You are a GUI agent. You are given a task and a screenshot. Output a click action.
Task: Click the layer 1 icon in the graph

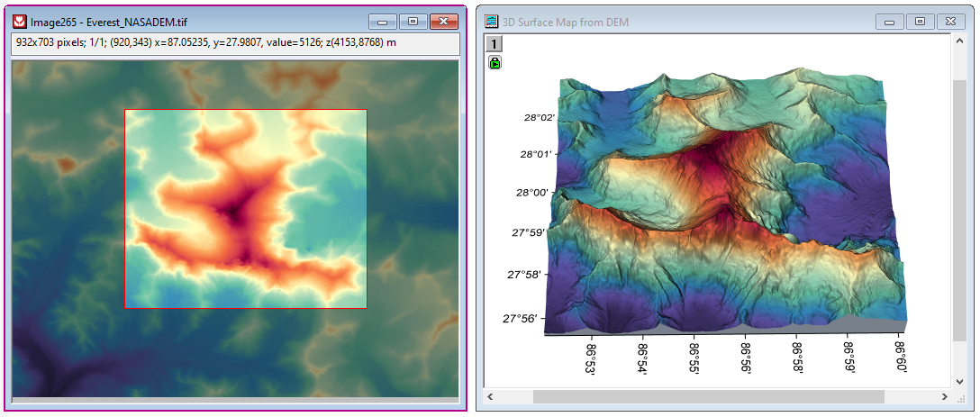(x=495, y=44)
